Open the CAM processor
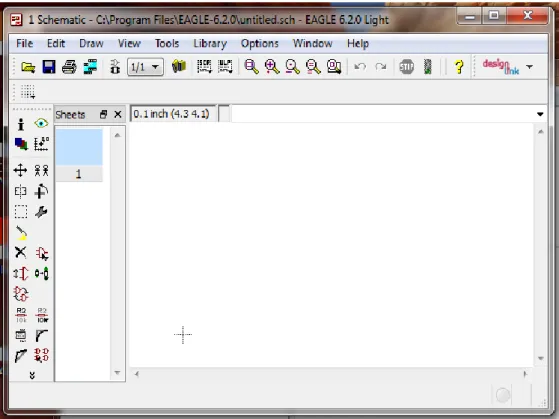The height and width of the screenshot is (419, 559). [x=90, y=67]
